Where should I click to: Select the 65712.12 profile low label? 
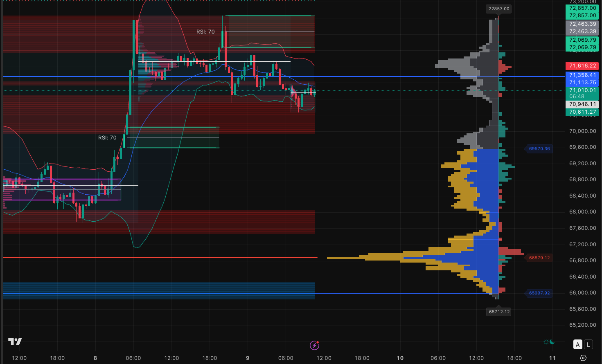click(499, 312)
